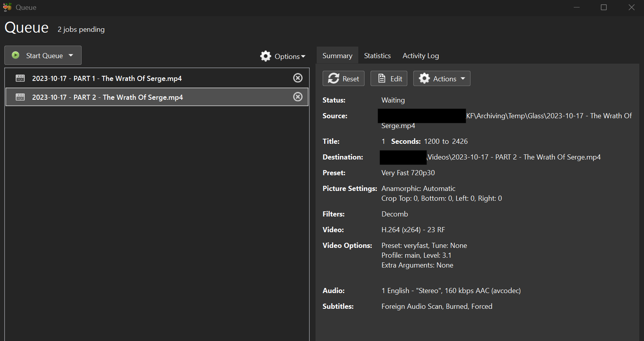Click the Reset button label
Screen dimensions: 644x341
click(351, 79)
